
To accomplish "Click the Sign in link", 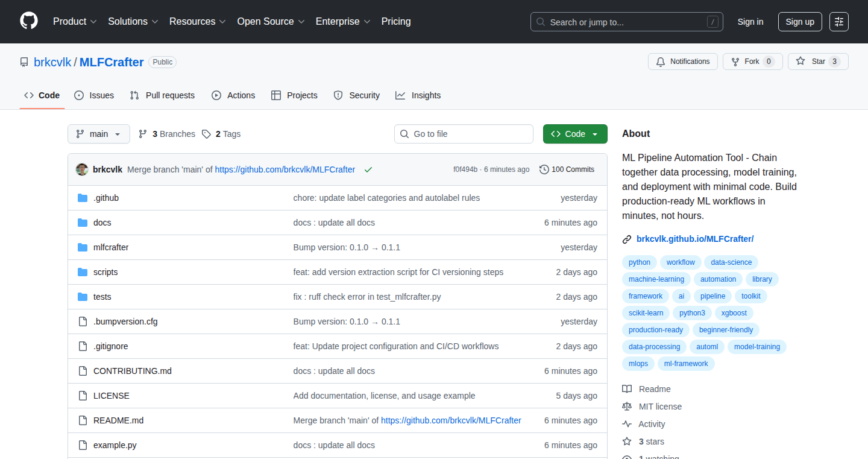I will tap(750, 22).
